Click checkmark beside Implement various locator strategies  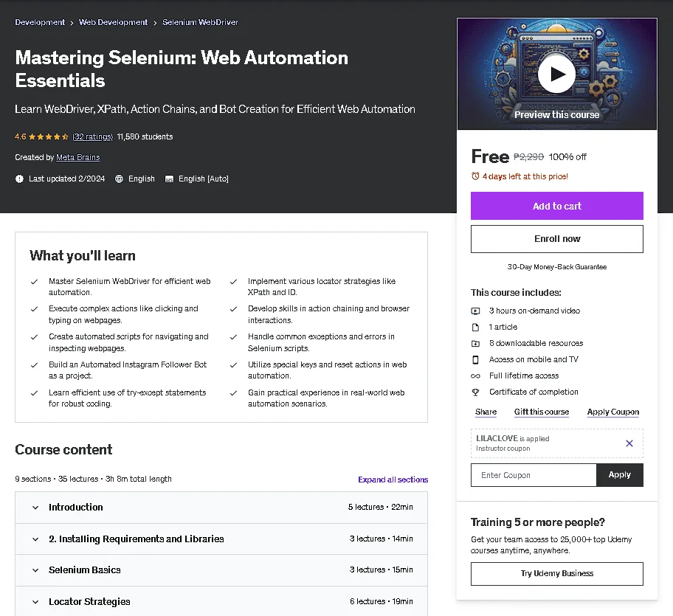(x=233, y=282)
